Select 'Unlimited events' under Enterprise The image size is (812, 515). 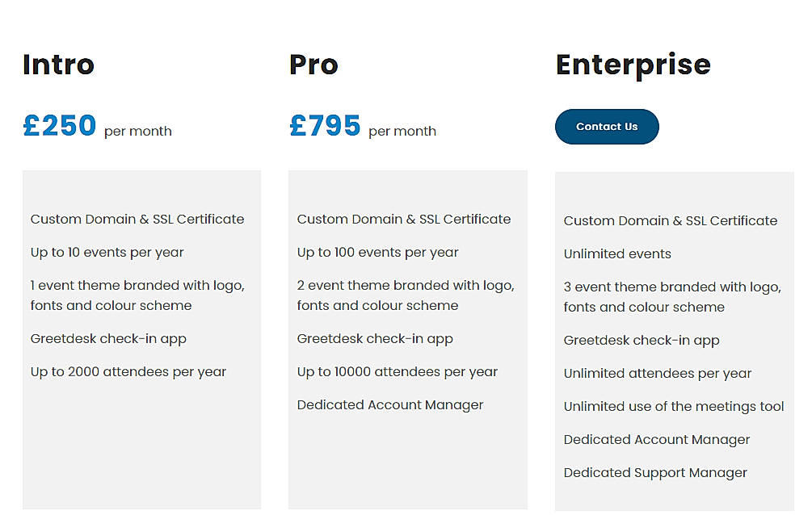point(617,253)
